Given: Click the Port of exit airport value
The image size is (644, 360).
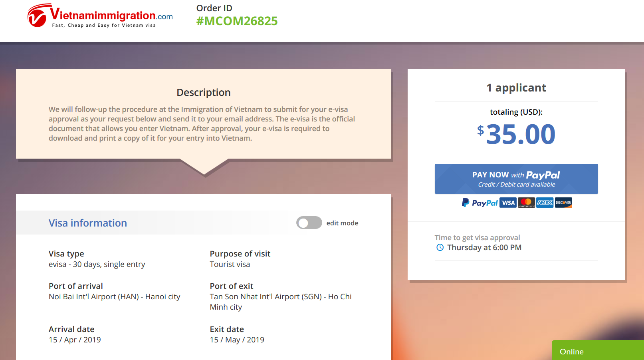Looking at the screenshot, I should click(280, 302).
